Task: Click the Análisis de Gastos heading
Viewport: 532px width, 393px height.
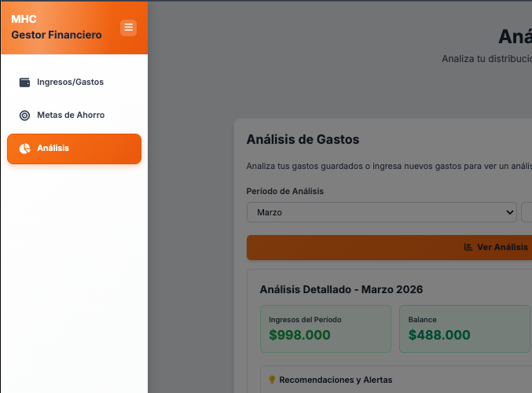Action: [x=303, y=139]
